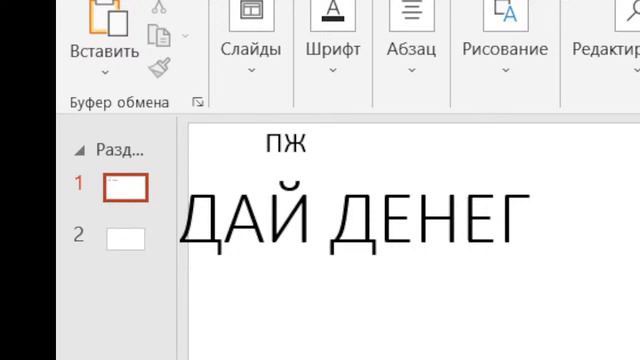Open the Вставить dropdown arrow
The height and width of the screenshot is (360, 640).
[105, 73]
